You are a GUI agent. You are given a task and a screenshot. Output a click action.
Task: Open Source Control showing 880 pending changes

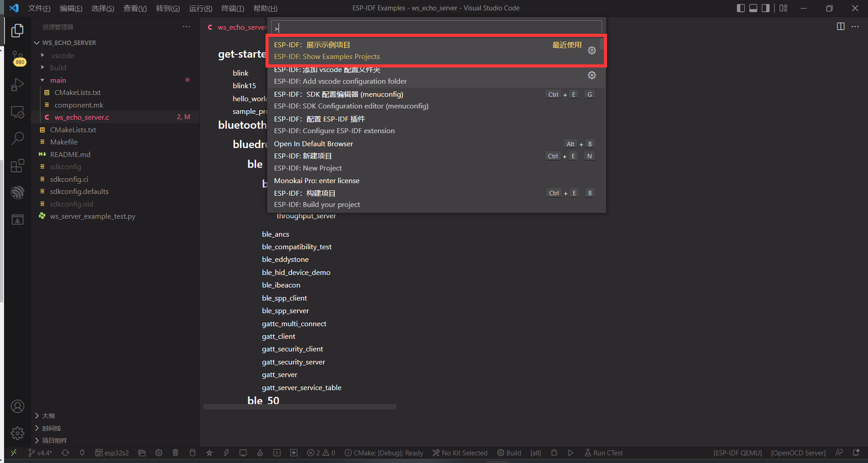point(18,58)
